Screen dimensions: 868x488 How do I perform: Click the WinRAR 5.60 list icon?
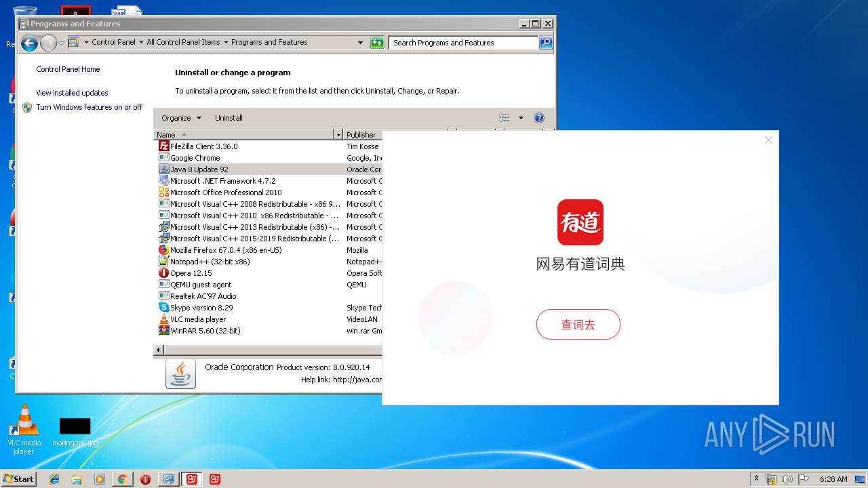tap(163, 330)
